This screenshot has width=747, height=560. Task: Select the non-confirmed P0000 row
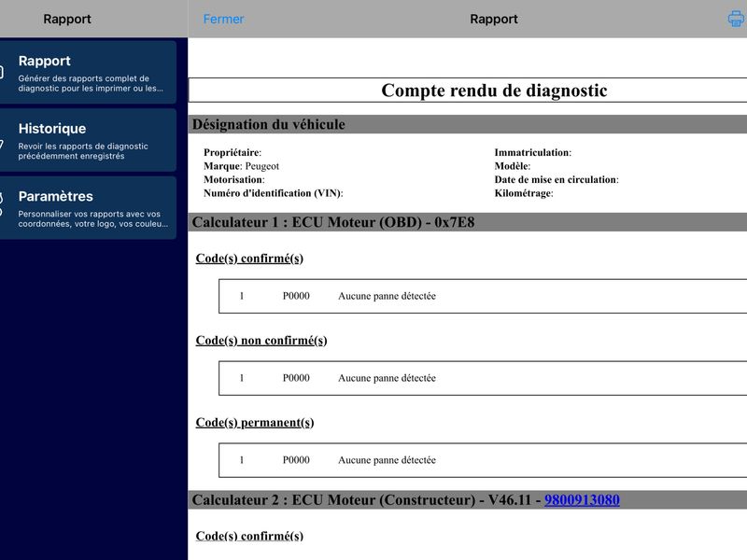coord(483,378)
